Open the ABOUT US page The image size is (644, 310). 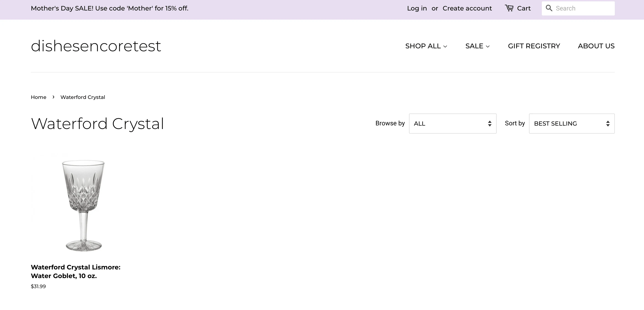point(596,46)
